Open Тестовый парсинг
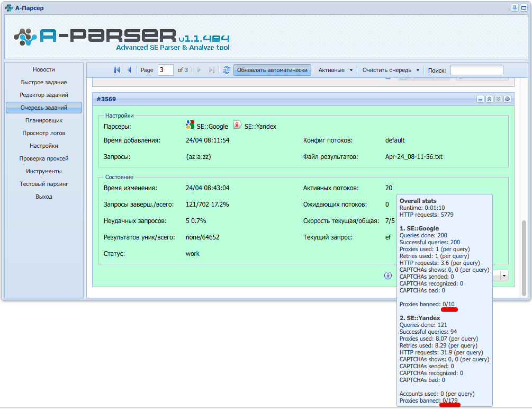532x409 pixels. click(x=44, y=184)
